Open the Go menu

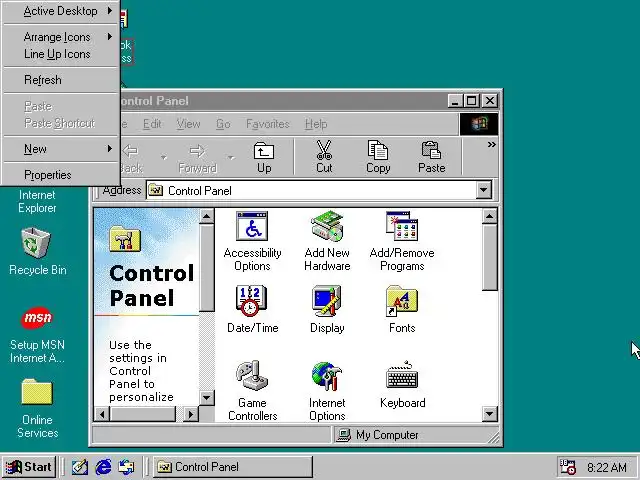[x=223, y=124]
